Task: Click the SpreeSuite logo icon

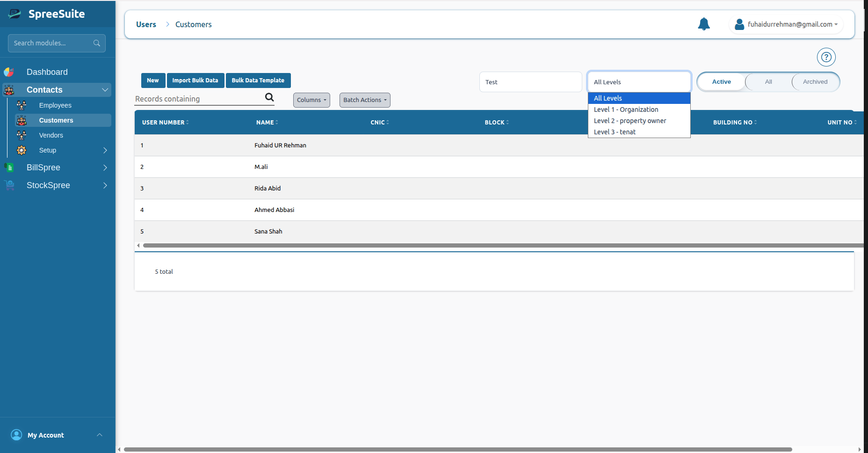Action: click(x=14, y=14)
